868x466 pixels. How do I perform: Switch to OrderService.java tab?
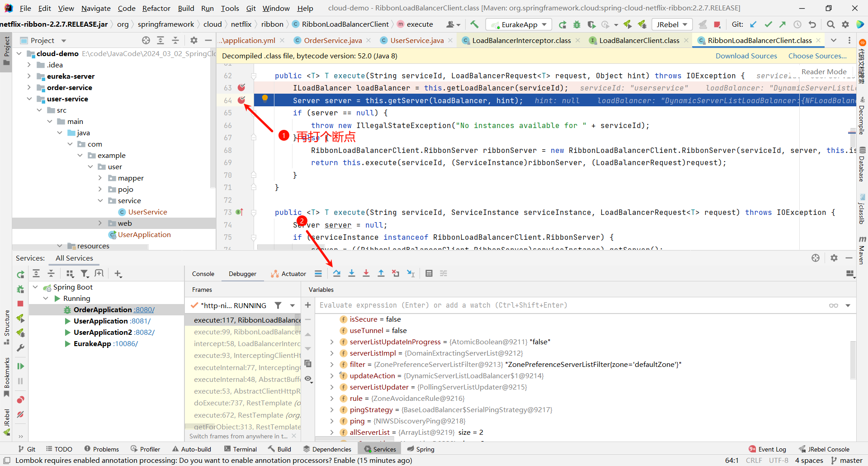click(333, 40)
